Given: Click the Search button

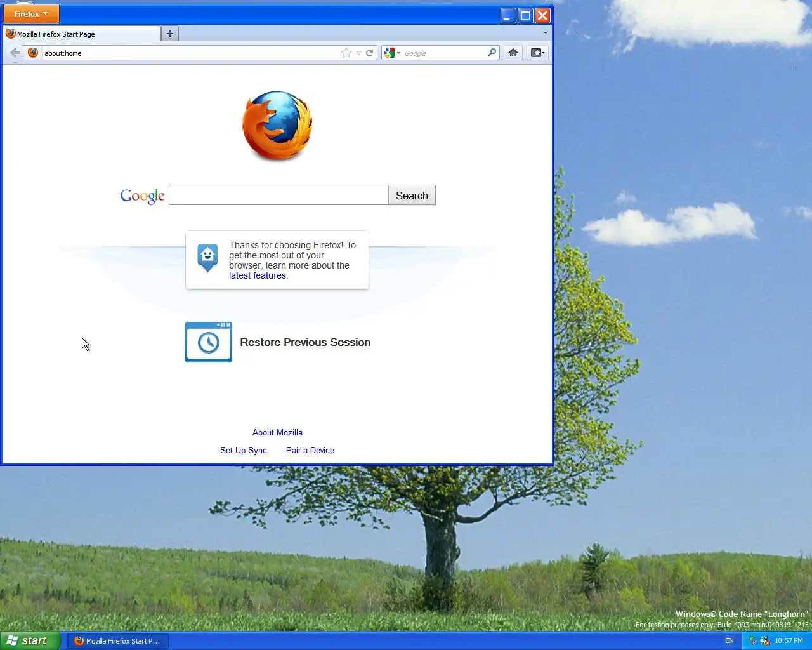Looking at the screenshot, I should pyautogui.click(x=412, y=196).
